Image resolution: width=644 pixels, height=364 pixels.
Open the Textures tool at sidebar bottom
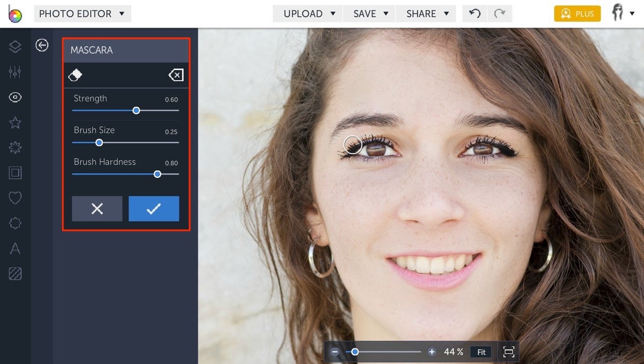tap(15, 273)
